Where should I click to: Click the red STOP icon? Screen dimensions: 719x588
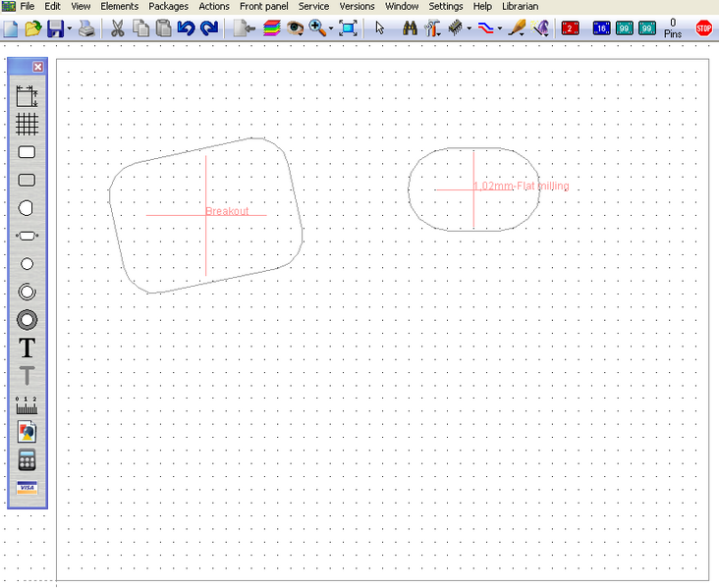point(703,27)
